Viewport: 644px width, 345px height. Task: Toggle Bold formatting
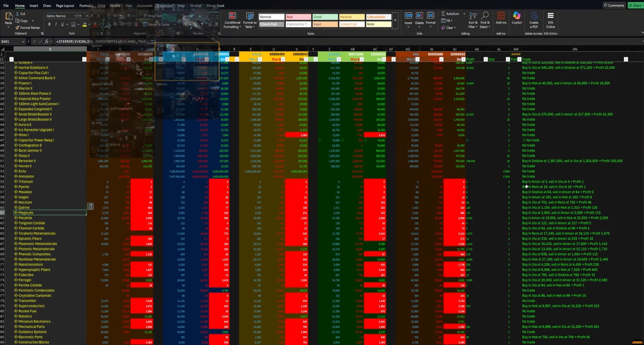tap(49, 24)
